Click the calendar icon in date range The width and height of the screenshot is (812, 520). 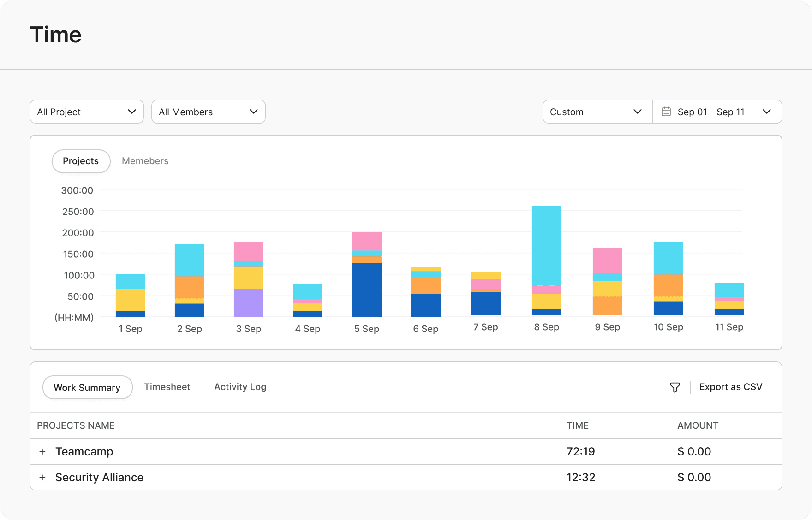[666, 112]
